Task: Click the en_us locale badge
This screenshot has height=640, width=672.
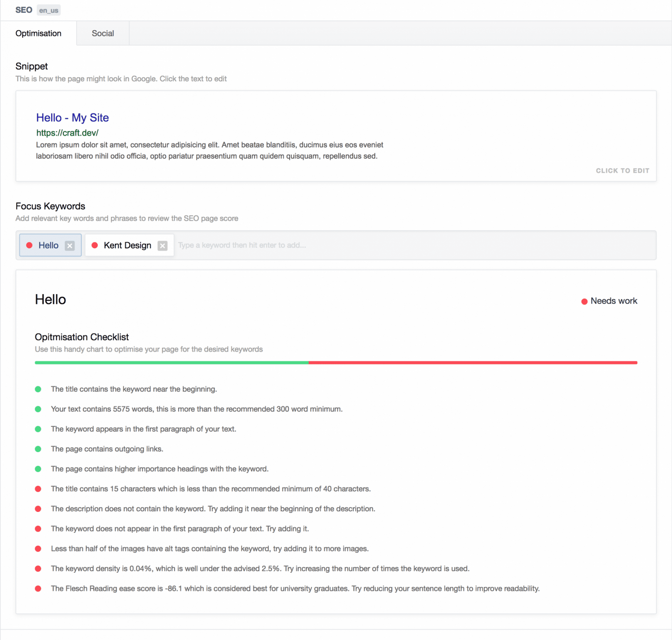Action: coord(48,10)
